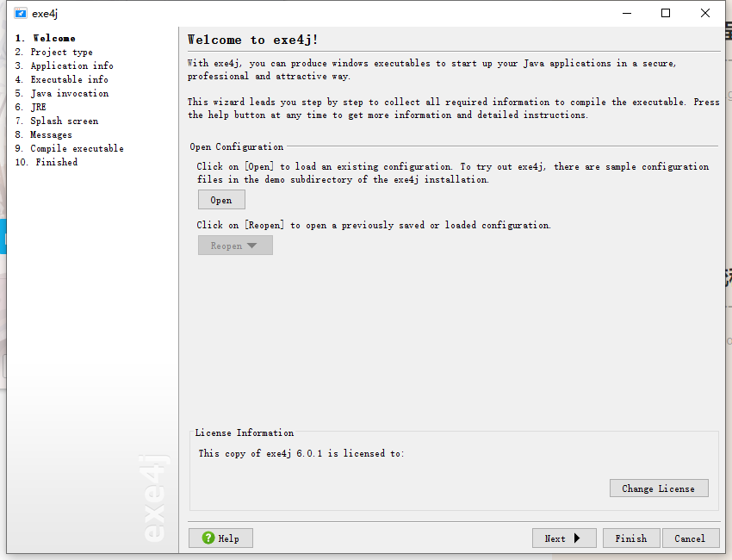Open step 8 Messages
Image resolution: width=732 pixels, height=560 pixels.
click(x=43, y=134)
